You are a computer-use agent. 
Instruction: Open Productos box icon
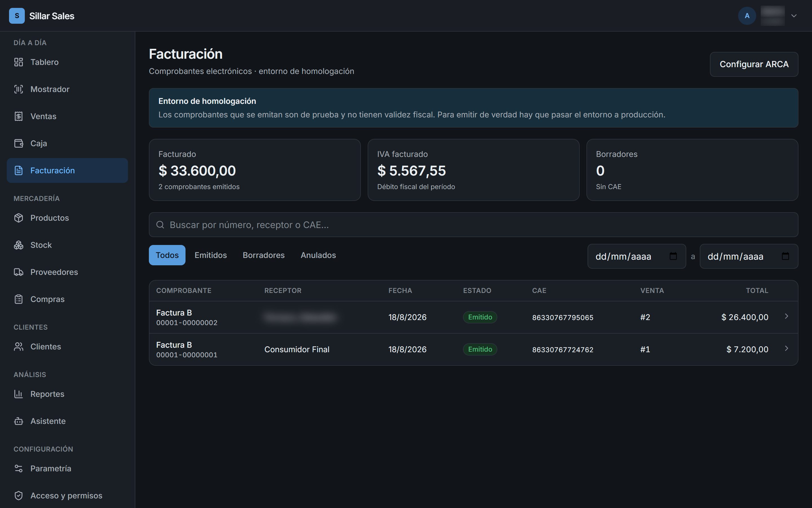[18, 218]
